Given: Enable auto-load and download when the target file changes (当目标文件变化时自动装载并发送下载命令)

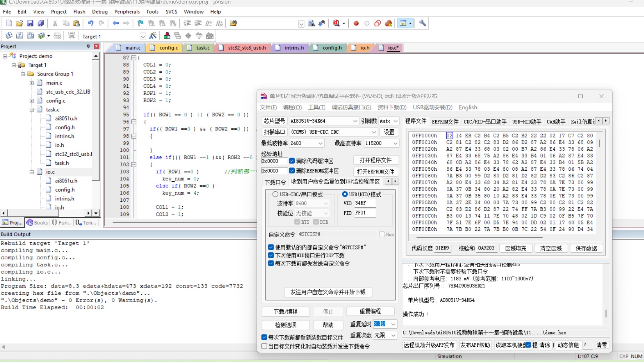Looking at the screenshot, I should point(264,346).
